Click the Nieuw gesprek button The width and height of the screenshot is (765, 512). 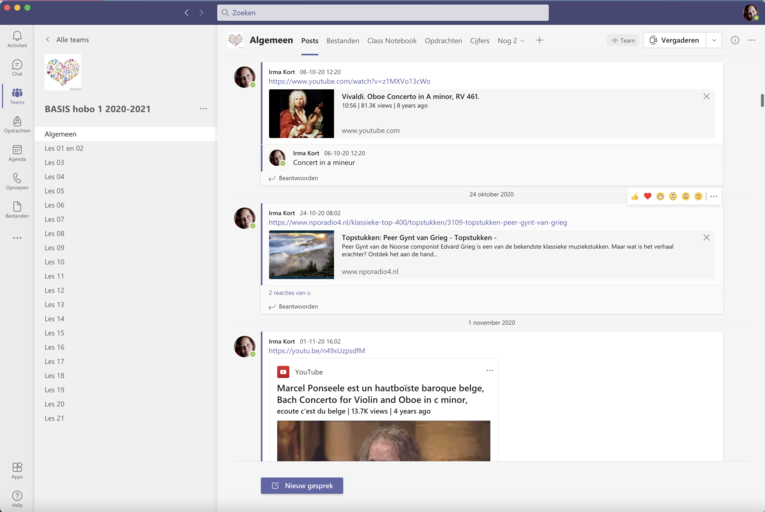pyautogui.click(x=302, y=485)
